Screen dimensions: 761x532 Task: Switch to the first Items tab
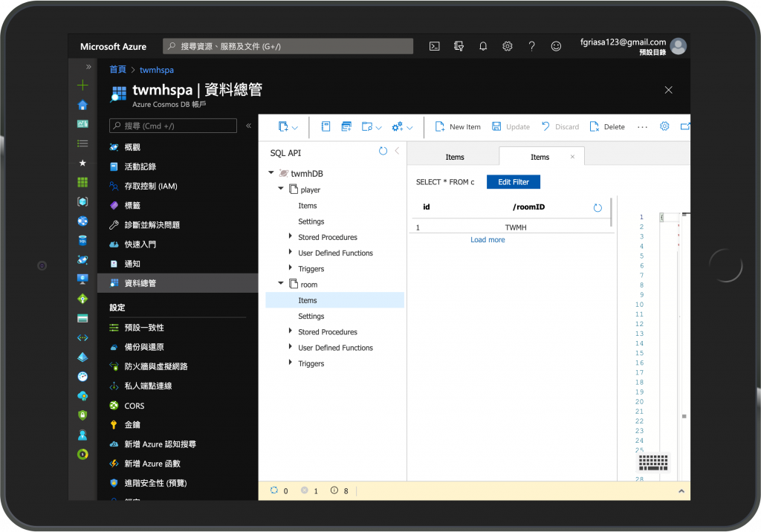(x=454, y=157)
